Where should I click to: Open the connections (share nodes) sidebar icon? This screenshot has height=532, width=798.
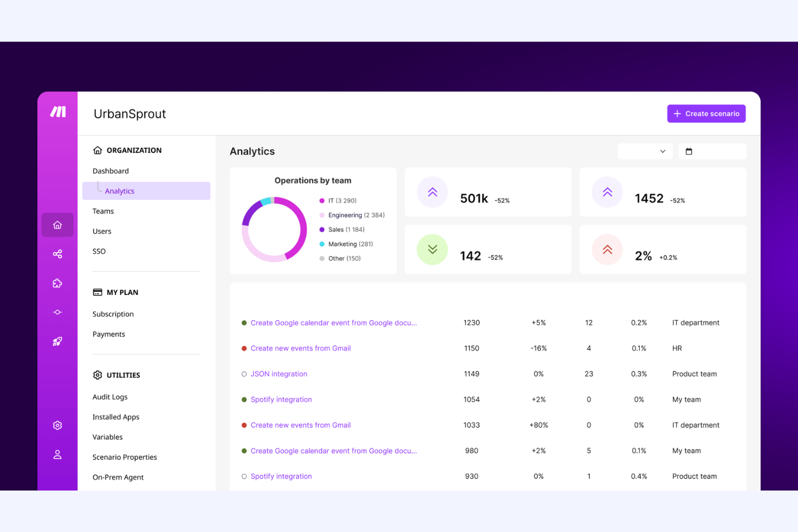(x=57, y=254)
